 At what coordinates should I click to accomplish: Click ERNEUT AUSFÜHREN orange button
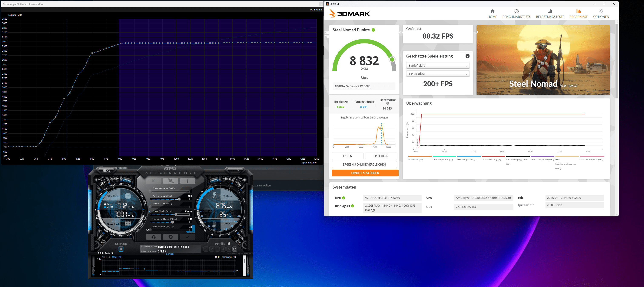[365, 173]
